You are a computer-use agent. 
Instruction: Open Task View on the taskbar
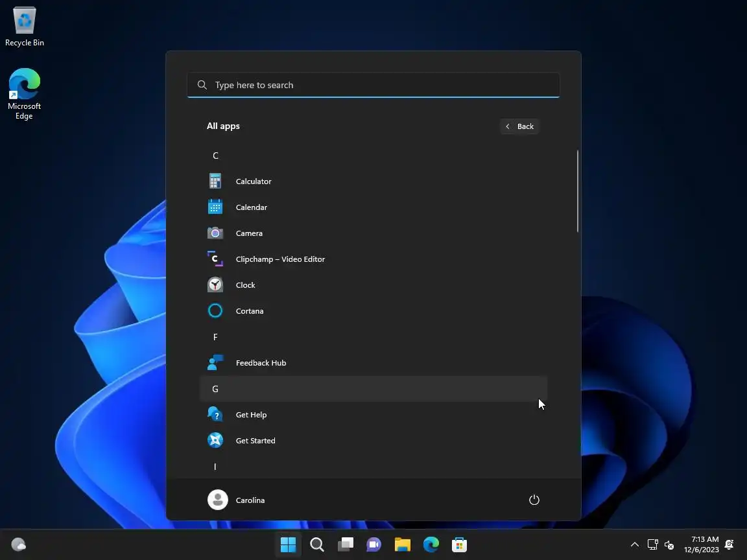coord(346,544)
